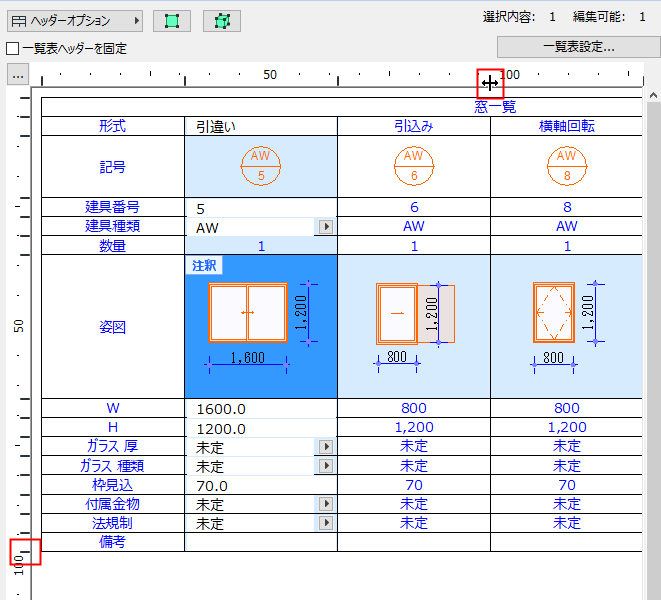Click the vertical scrollbar up arrow
This screenshot has height=600, width=661.
click(653, 95)
